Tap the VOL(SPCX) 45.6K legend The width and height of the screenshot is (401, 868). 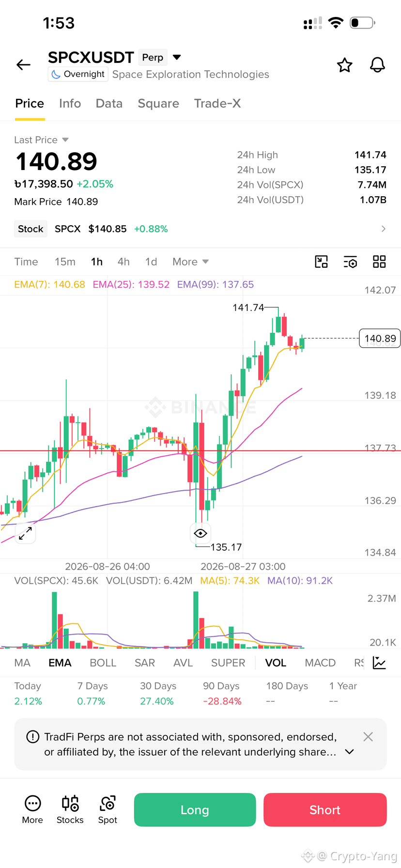coord(56,580)
